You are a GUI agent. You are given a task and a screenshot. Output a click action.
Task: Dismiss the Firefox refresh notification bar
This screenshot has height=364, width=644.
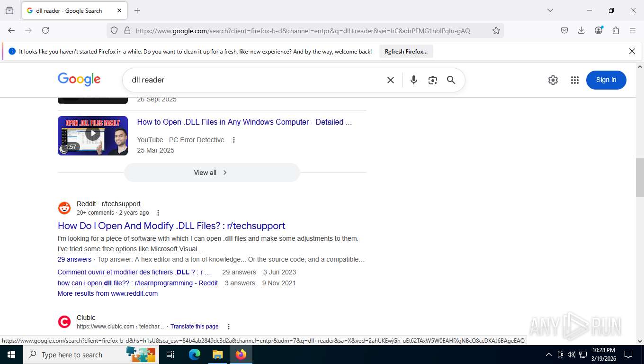click(632, 51)
